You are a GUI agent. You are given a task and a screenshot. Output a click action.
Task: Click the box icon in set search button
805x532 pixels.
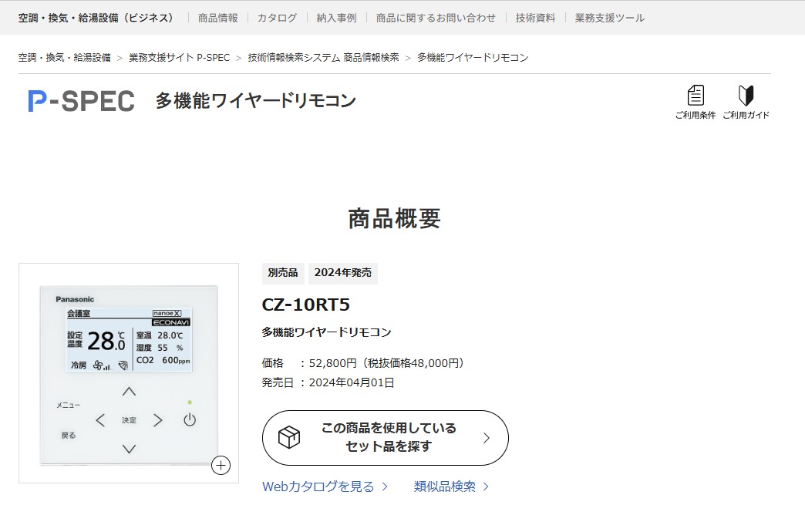(289, 437)
